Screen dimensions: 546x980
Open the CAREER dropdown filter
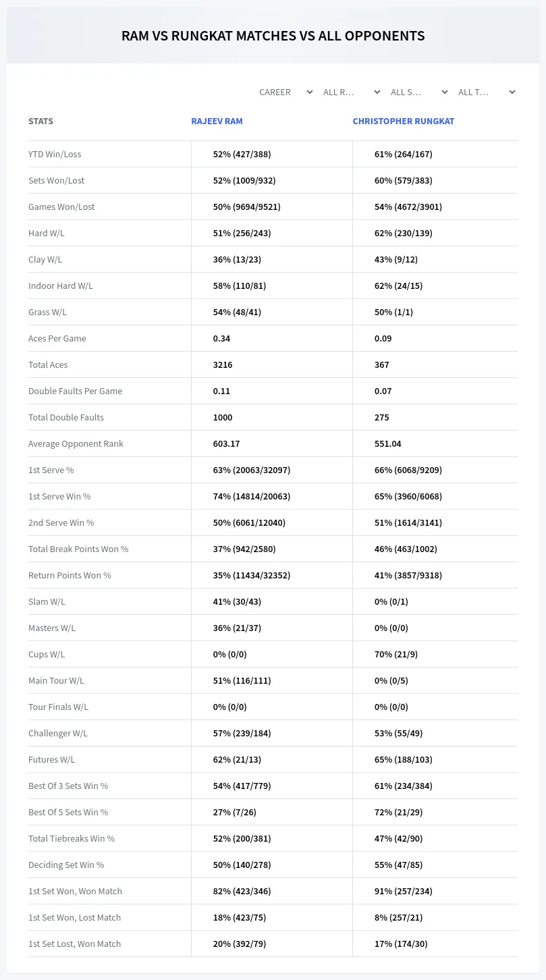[x=285, y=92]
